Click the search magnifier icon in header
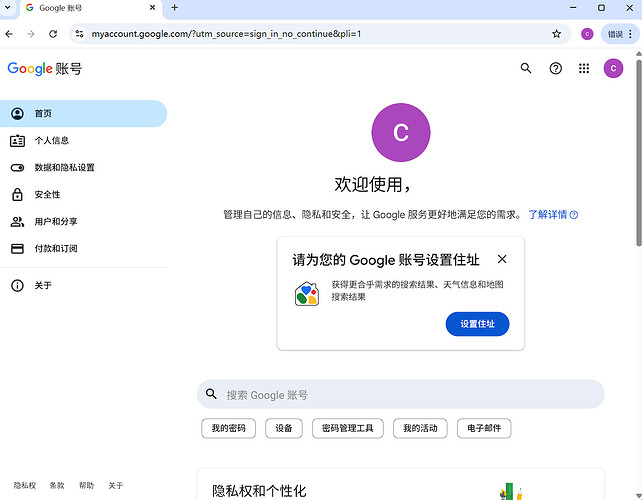 coord(526,68)
